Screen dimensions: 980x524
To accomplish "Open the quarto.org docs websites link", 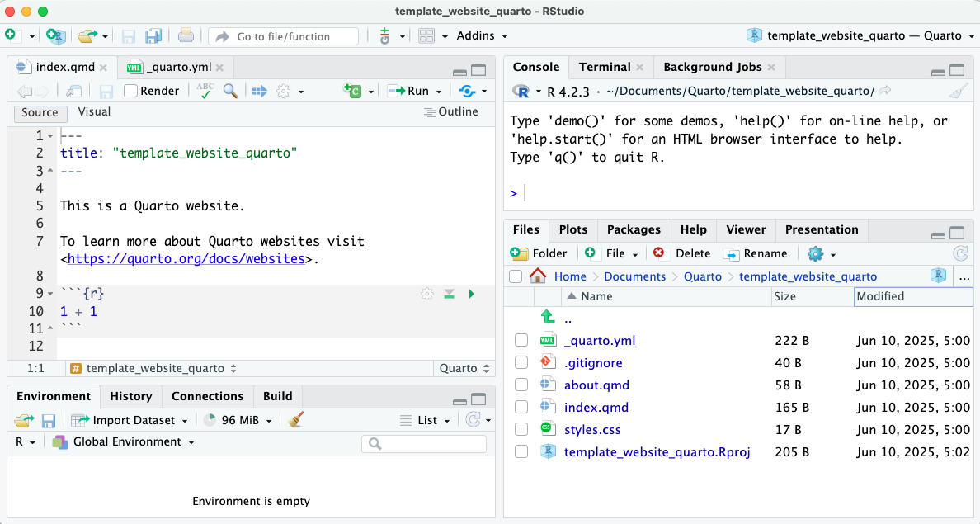I will [x=186, y=259].
